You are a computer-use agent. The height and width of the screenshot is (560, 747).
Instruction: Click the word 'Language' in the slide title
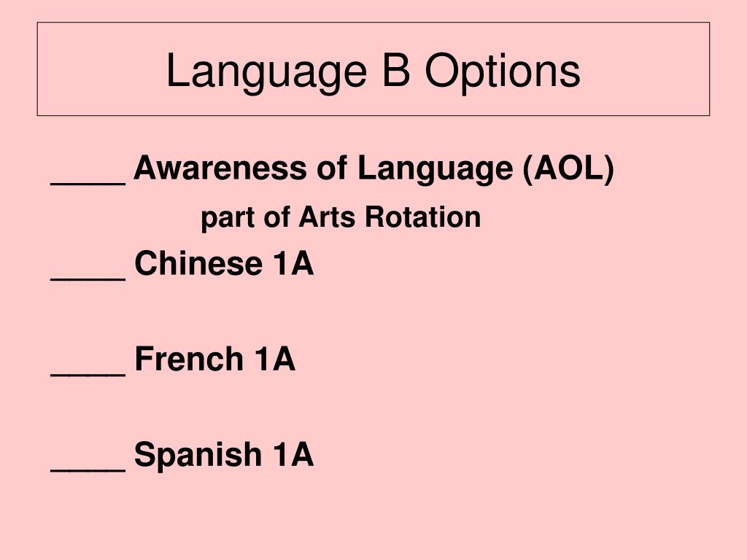tap(267, 71)
